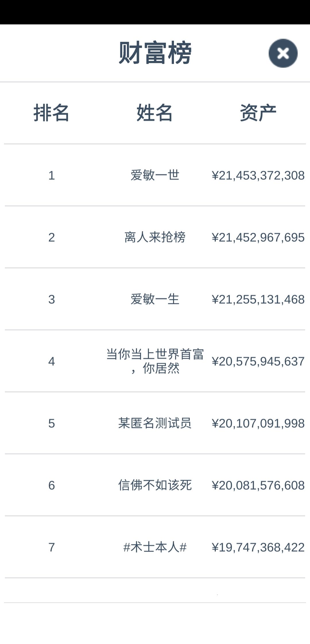Open the player name 爱敏一生

coord(155,299)
